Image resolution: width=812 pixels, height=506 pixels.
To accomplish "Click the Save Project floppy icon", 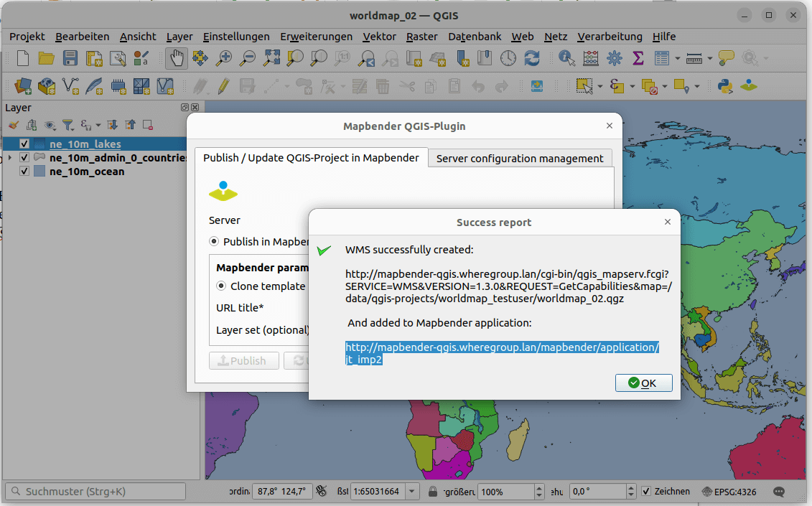I will (70, 58).
